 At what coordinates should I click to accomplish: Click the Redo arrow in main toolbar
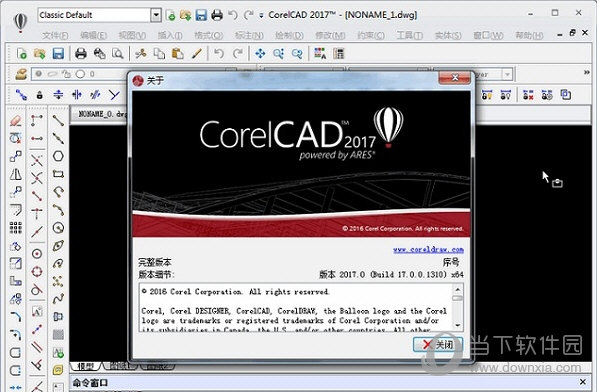click(x=238, y=54)
